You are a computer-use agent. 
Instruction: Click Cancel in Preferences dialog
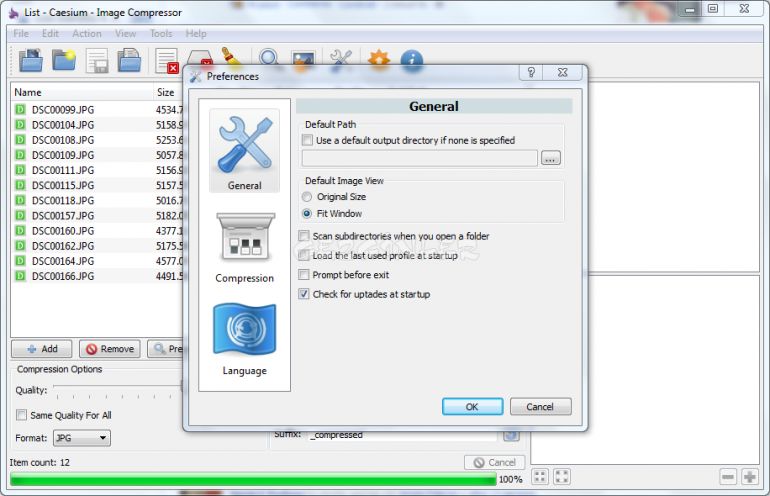pyautogui.click(x=540, y=407)
